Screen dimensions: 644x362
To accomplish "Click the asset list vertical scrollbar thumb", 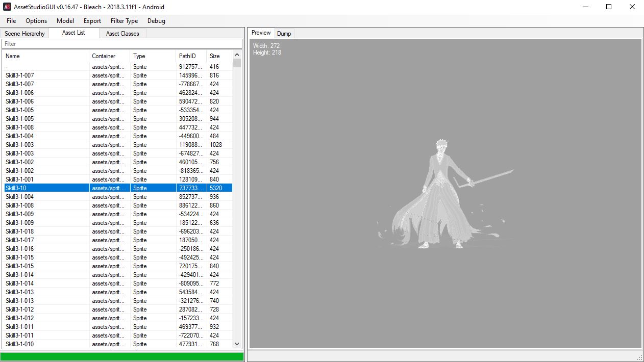I will (x=237, y=63).
